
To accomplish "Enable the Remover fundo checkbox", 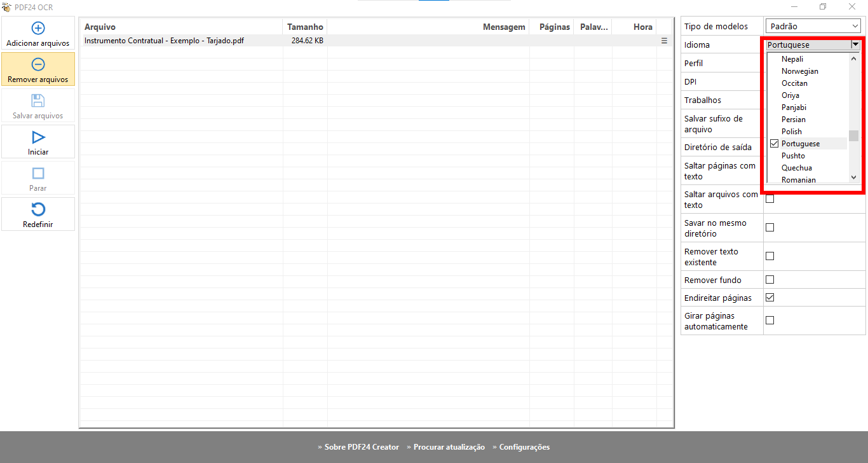I will coord(770,280).
